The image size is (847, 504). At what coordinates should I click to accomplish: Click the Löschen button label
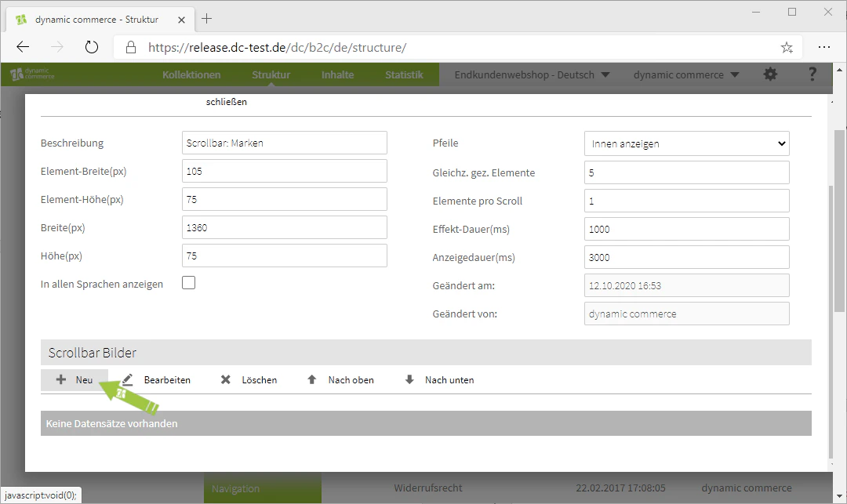[260, 380]
